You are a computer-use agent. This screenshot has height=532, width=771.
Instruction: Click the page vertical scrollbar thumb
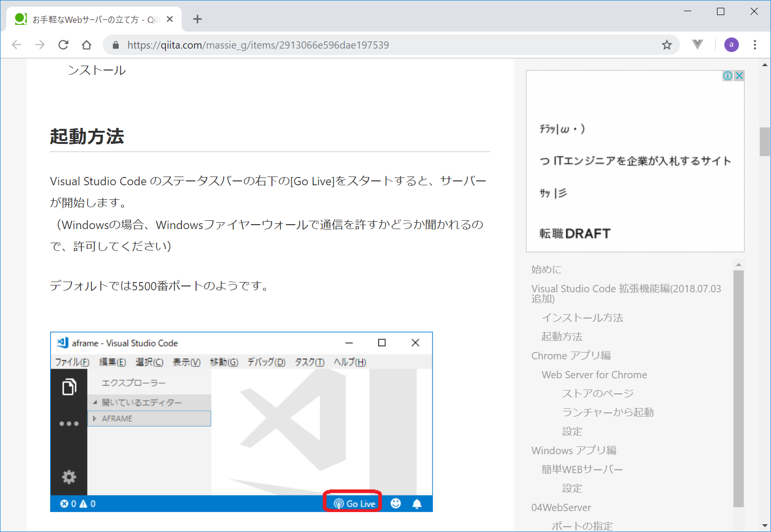765,142
